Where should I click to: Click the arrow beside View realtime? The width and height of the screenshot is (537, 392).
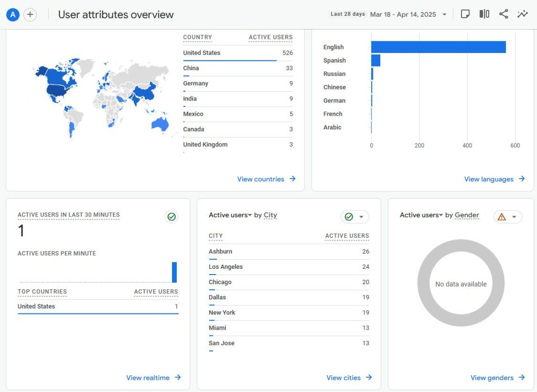(x=178, y=377)
